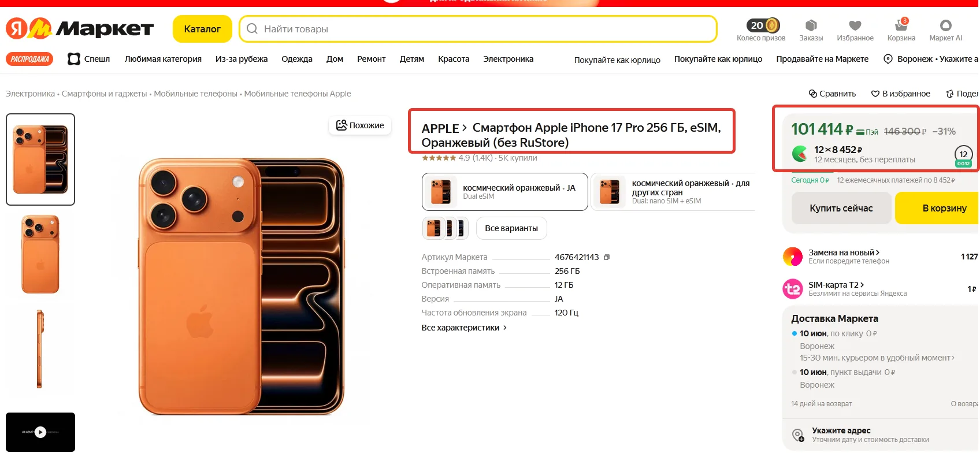The image size is (980, 453).
Task: Click the T2 logo icon
Action: coord(793,289)
